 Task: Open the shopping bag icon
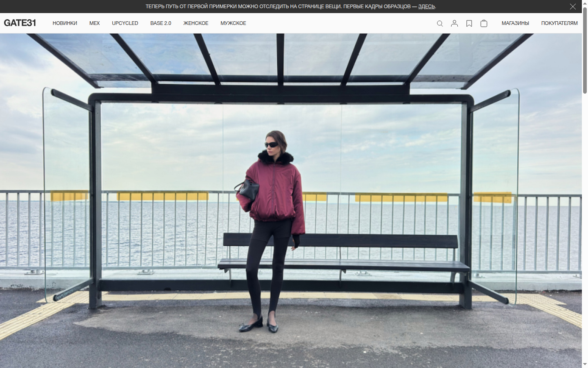pyautogui.click(x=484, y=23)
